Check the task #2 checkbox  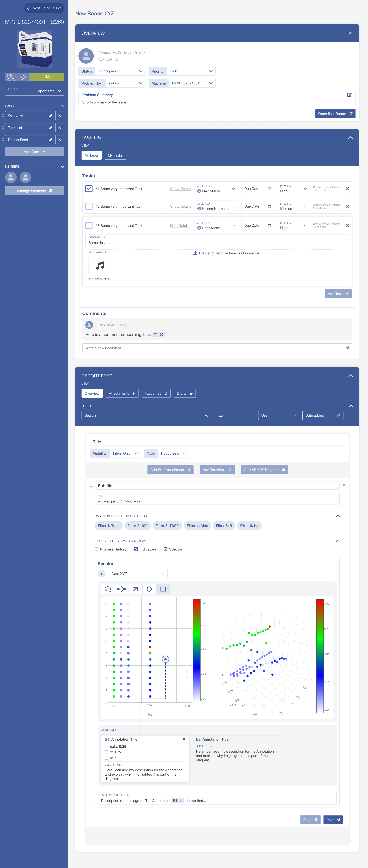tap(89, 206)
